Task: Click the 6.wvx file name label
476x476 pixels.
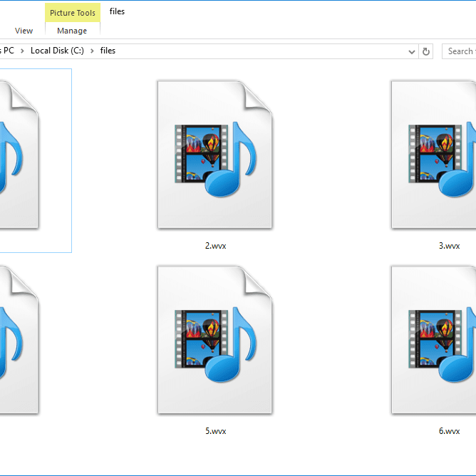Action: tap(450, 431)
